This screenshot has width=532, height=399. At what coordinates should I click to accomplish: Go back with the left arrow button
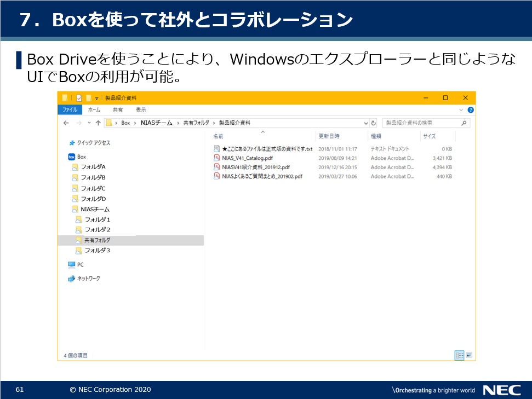pyautogui.click(x=66, y=123)
